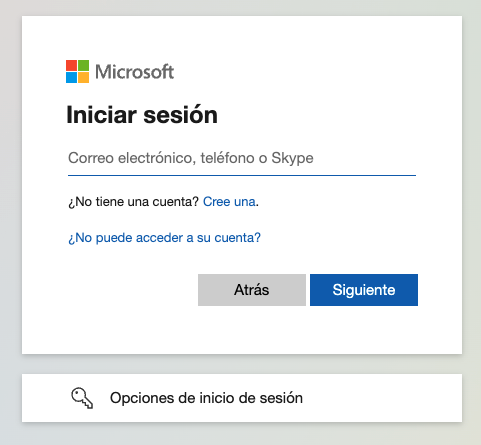Focus the Correo electrónico, teléfono o Skype field
The width and height of the screenshot is (481, 445).
(242, 158)
